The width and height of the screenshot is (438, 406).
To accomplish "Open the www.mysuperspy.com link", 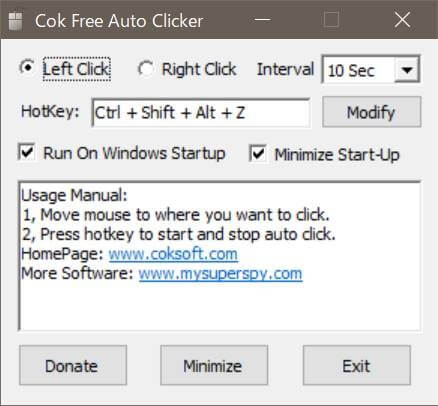I will 221,274.
